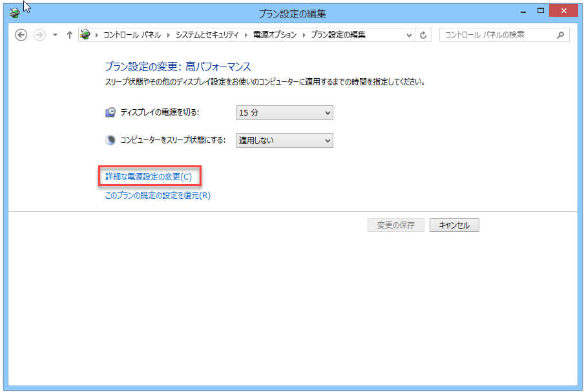Expand the chevron after システムとセキュリティ
This screenshot has width=584, height=392.
[246, 35]
